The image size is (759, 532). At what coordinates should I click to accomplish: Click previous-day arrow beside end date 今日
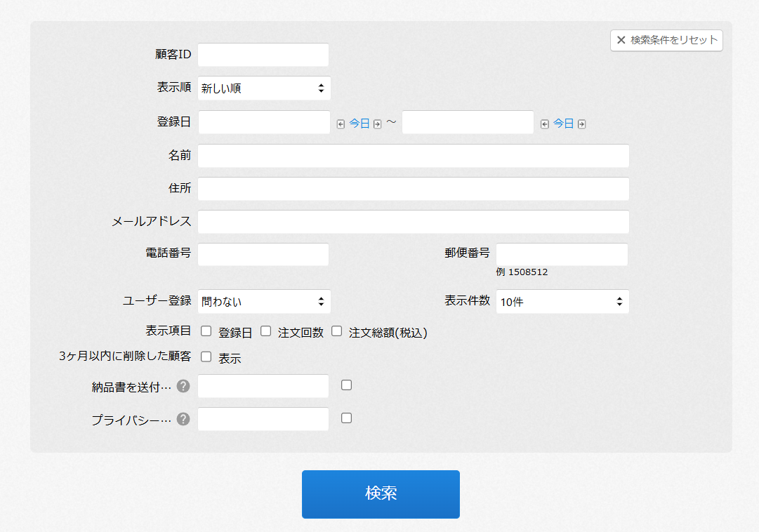pos(544,124)
